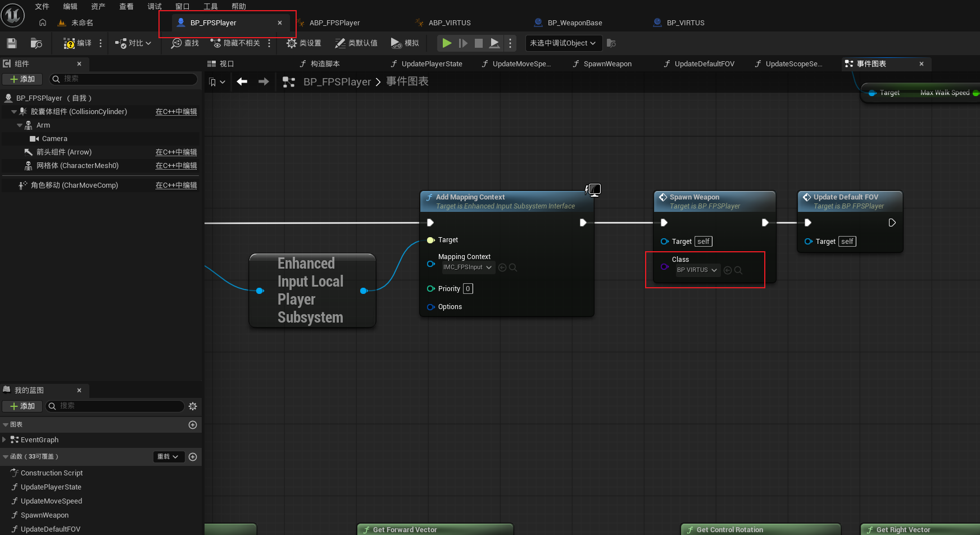Click the icon right of the debug object dropdown
The image size is (980, 535).
(611, 43)
